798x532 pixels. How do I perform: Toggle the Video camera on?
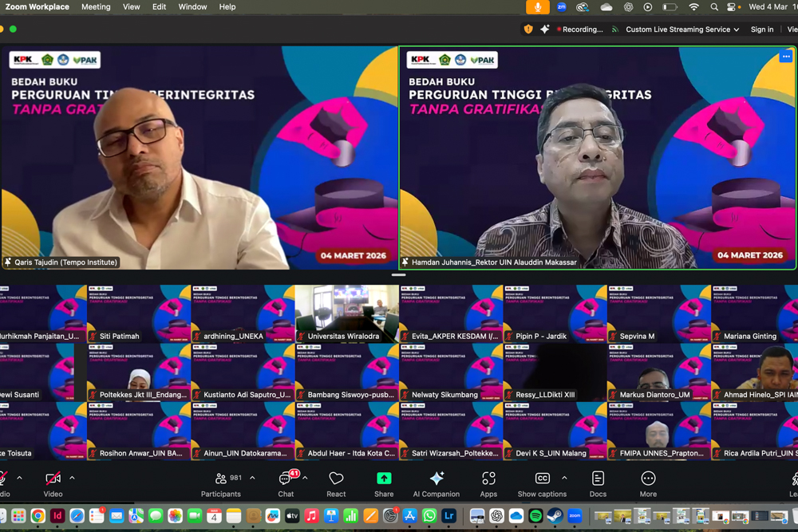point(53,483)
